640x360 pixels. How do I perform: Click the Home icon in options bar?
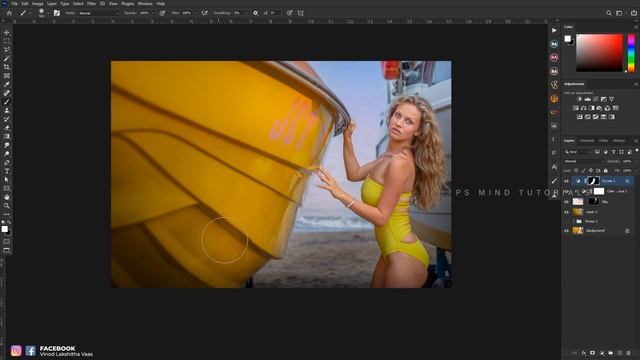(9, 13)
